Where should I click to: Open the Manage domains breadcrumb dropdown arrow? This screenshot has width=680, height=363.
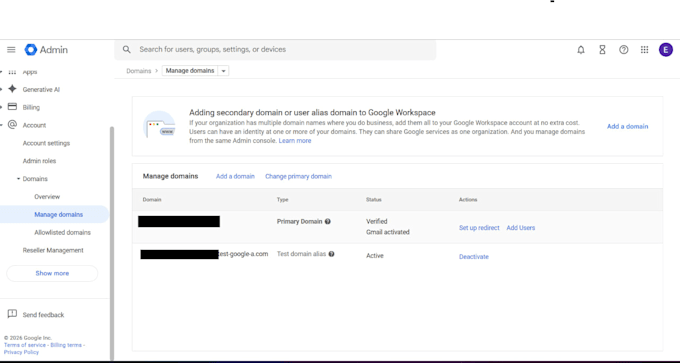click(223, 71)
